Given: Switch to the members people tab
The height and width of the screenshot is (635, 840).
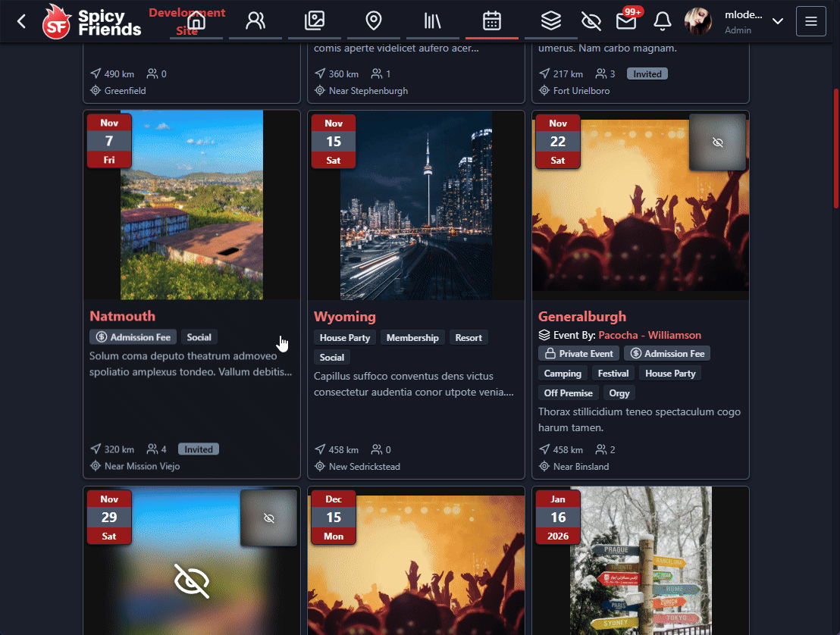Looking at the screenshot, I should click(255, 21).
